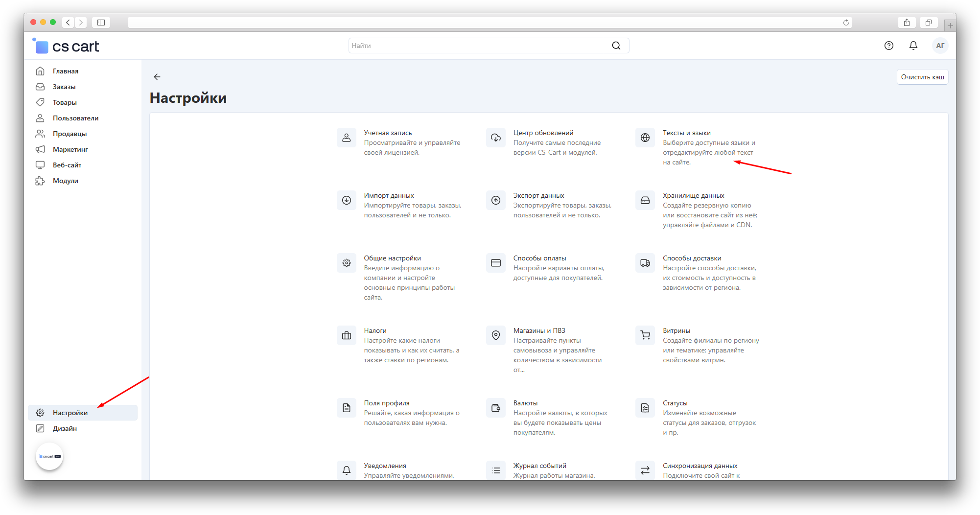Click the shopping cart icon for Витрины
Viewport: 980px width, 515px height.
pos(645,335)
